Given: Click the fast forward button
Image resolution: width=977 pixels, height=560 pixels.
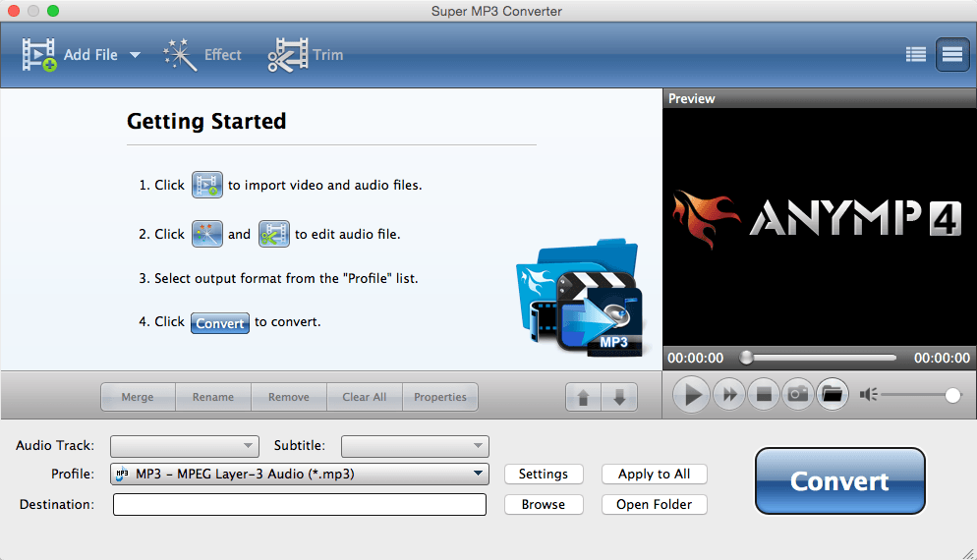Looking at the screenshot, I should tap(729, 394).
